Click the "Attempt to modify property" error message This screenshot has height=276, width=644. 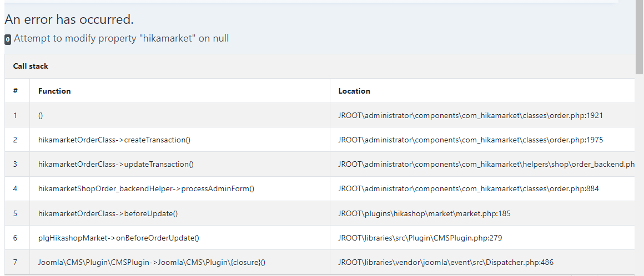[121, 38]
